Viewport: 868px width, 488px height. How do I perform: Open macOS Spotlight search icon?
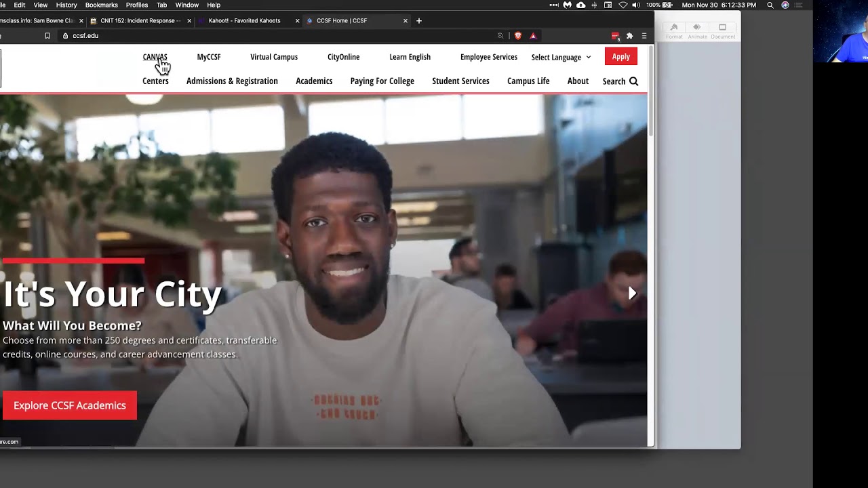tap(770, 5)
